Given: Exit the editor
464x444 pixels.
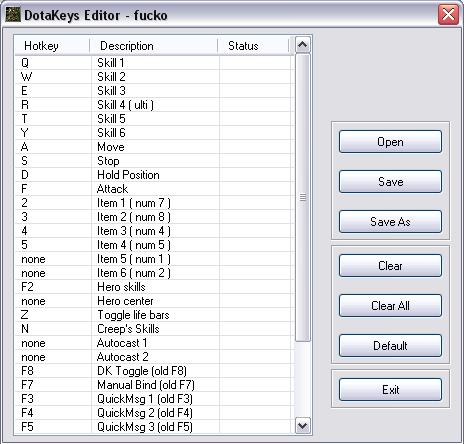Looking at the screenshot, I should coord(390,390).
